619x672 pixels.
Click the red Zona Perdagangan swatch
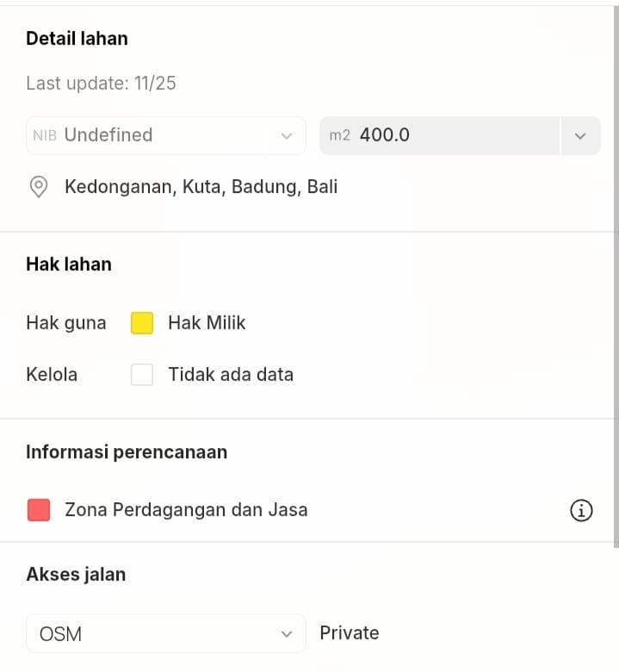click(x=39, y=510)
